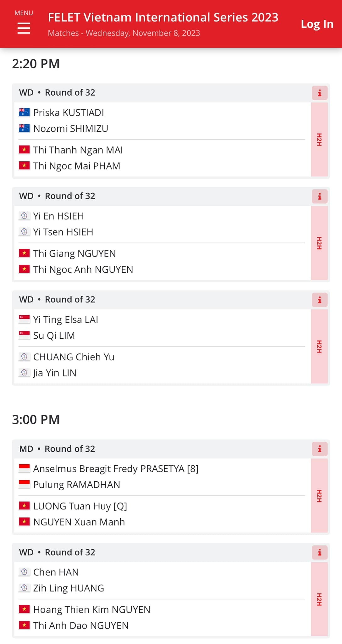Open player Thi Thanh Ngan MAI
Image resolution: width=342 pixels, height=644 pixels.
78,150
